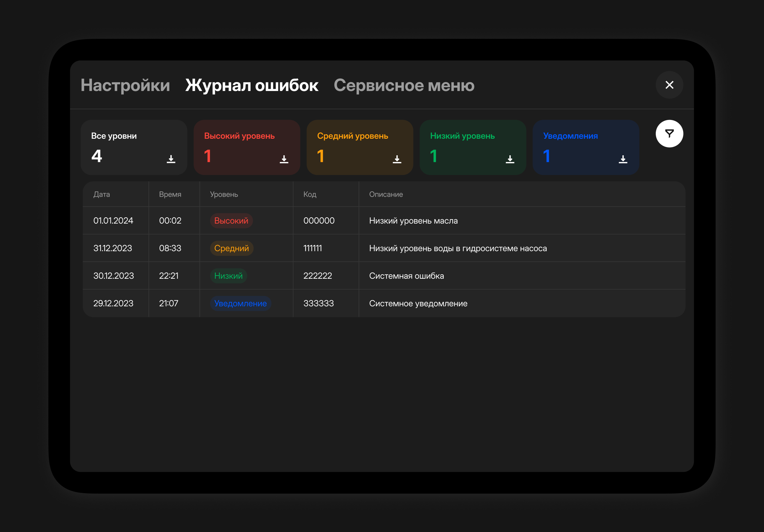The width and height of the screenshot is (764, 532).
Task: Sort by the Дата column header
Action: 102,194
